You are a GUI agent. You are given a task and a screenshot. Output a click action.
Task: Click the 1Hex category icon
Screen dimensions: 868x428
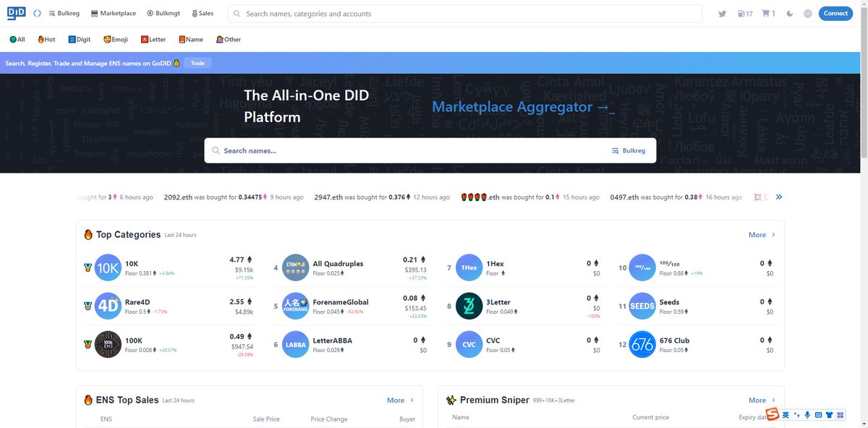469,267
